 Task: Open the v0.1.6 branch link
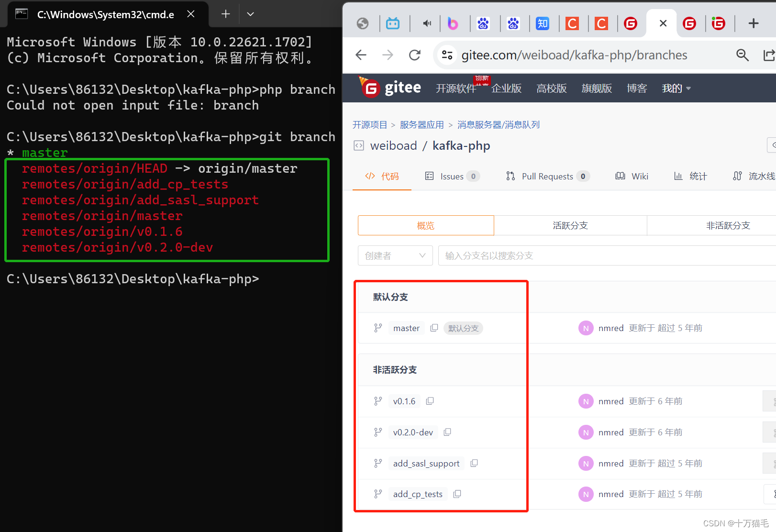pyautogui.click(x=404, y=401)
